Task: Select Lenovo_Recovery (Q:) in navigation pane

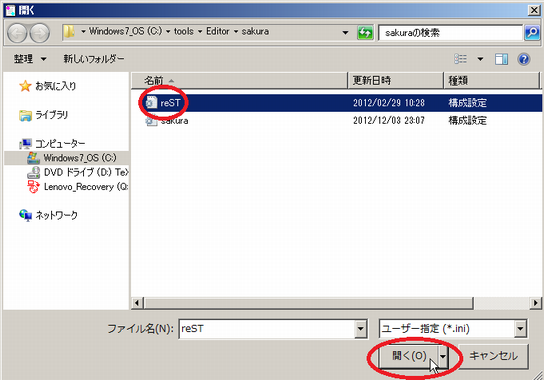Action: click(86, 187)
